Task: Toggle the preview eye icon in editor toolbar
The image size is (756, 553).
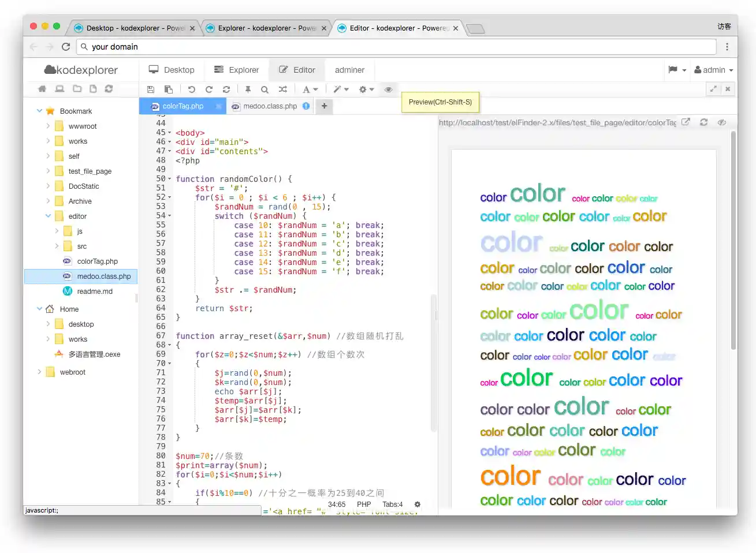Action: (x=389, y=89)
